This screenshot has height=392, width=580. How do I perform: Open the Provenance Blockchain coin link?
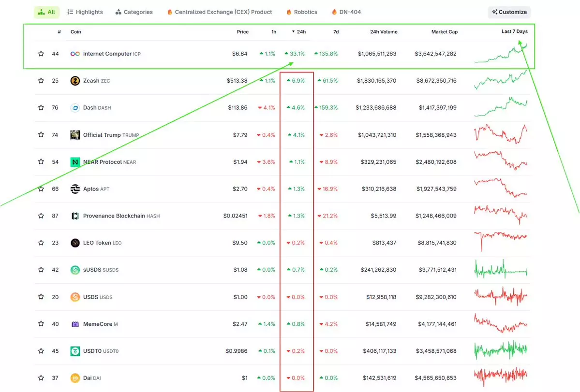114,216
